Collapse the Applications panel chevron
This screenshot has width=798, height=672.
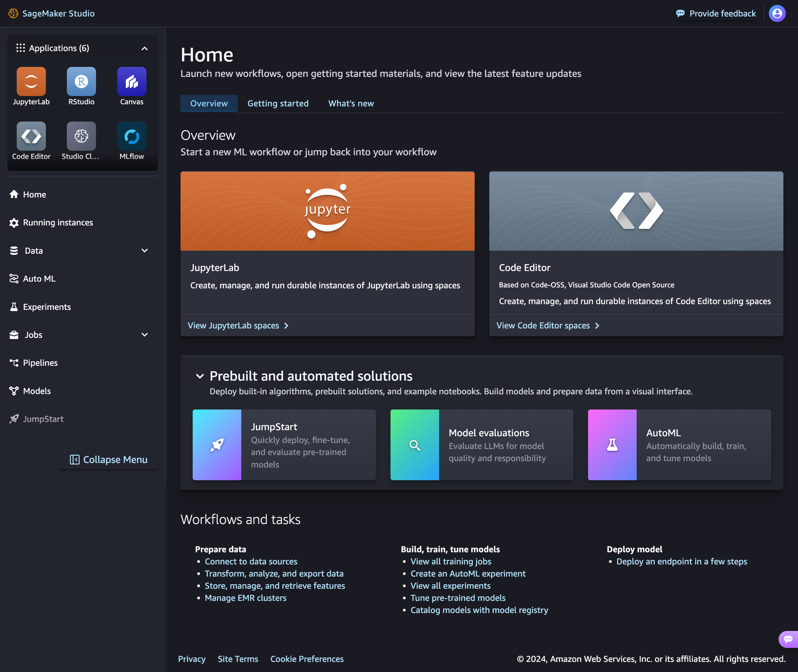click(145, 49)
